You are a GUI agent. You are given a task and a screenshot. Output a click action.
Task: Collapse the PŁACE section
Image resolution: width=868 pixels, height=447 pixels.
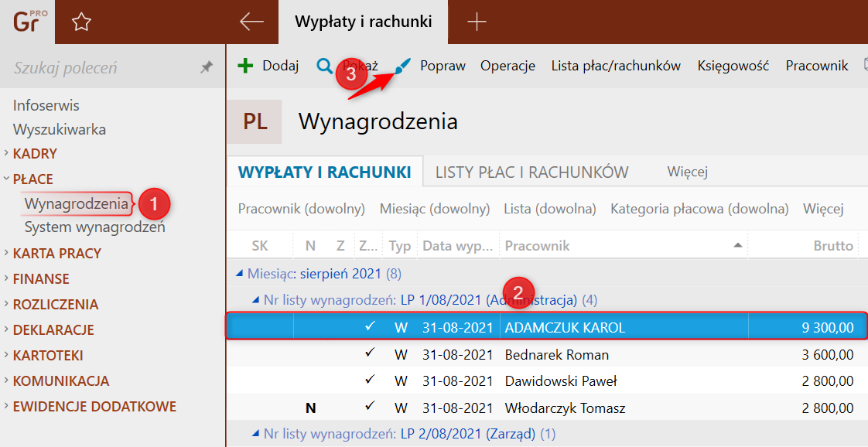pyautogui.click(x=32, y=179)
